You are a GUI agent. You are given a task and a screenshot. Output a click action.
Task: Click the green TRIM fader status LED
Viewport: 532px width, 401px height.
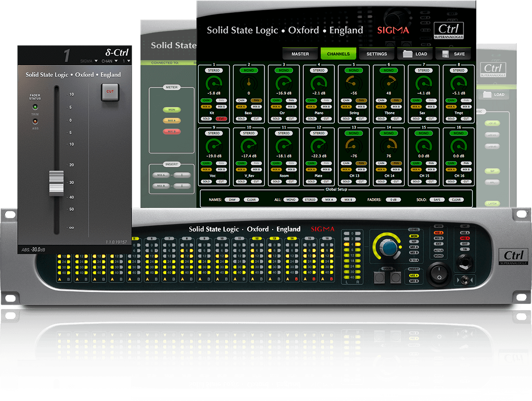click(35, 107)
